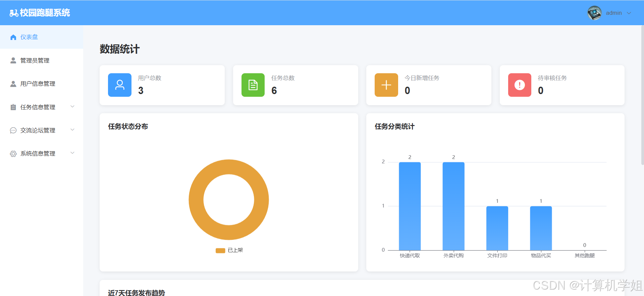
Task: Click the 今日新增任务 label
Action: 422,78
